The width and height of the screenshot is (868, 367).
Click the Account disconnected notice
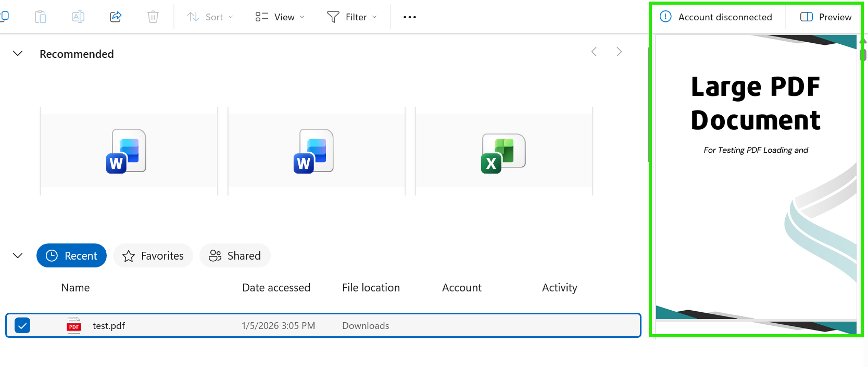tap(716, 17)
